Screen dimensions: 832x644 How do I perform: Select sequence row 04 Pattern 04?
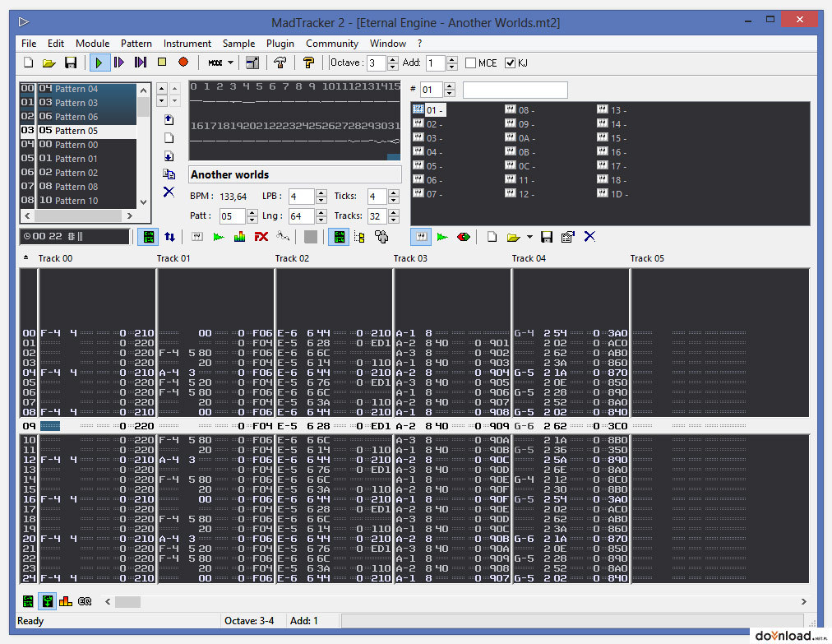click(79, 89)
